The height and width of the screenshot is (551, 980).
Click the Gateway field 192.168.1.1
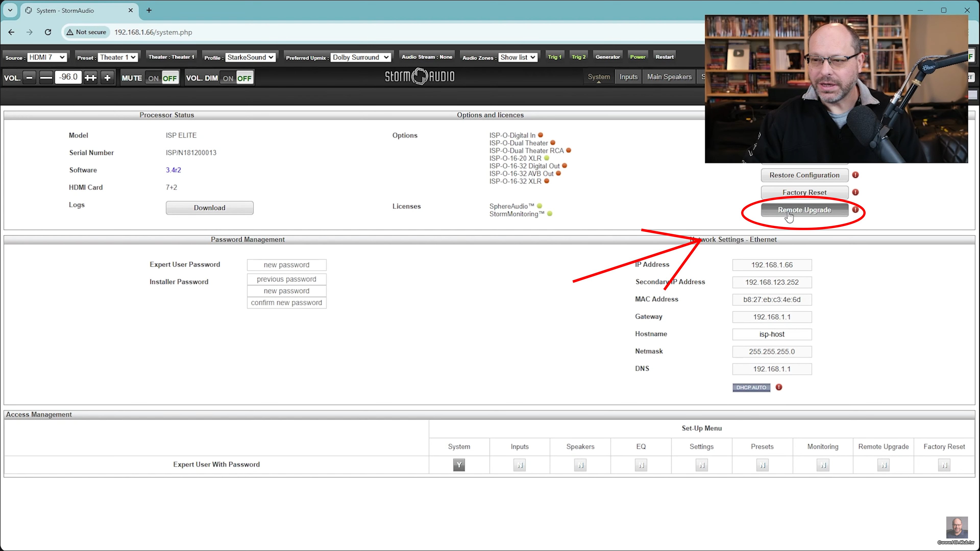point(772,317)
